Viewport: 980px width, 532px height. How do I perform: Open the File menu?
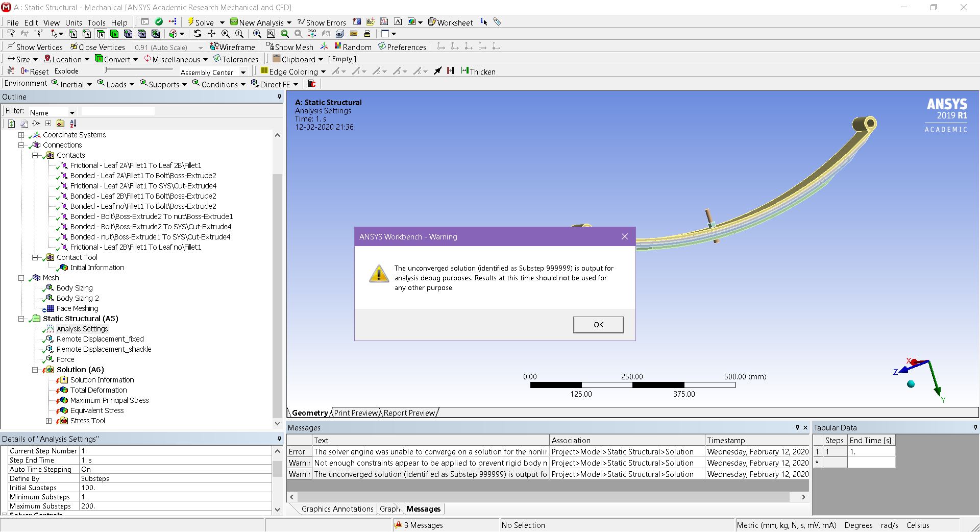[x=13, y=22]
